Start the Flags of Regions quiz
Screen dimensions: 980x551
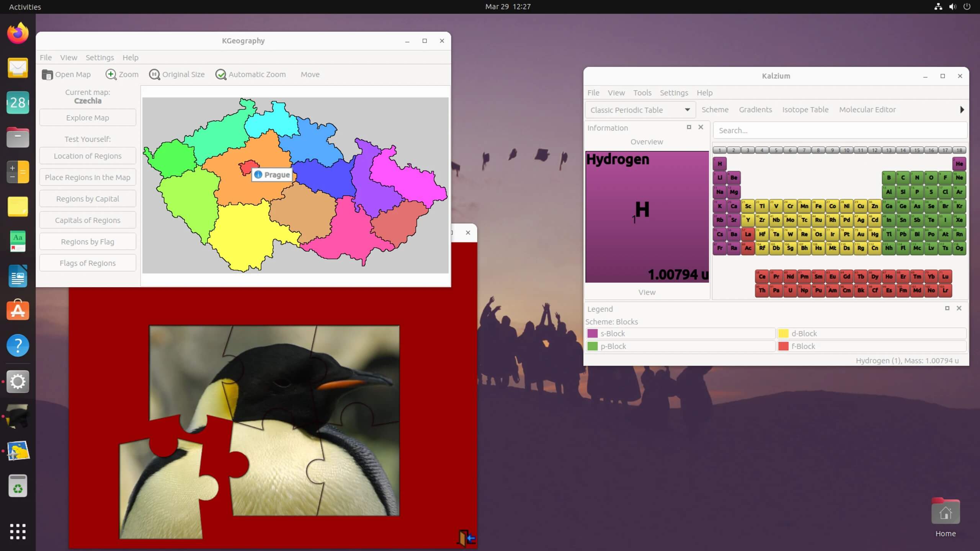point(87,263)
